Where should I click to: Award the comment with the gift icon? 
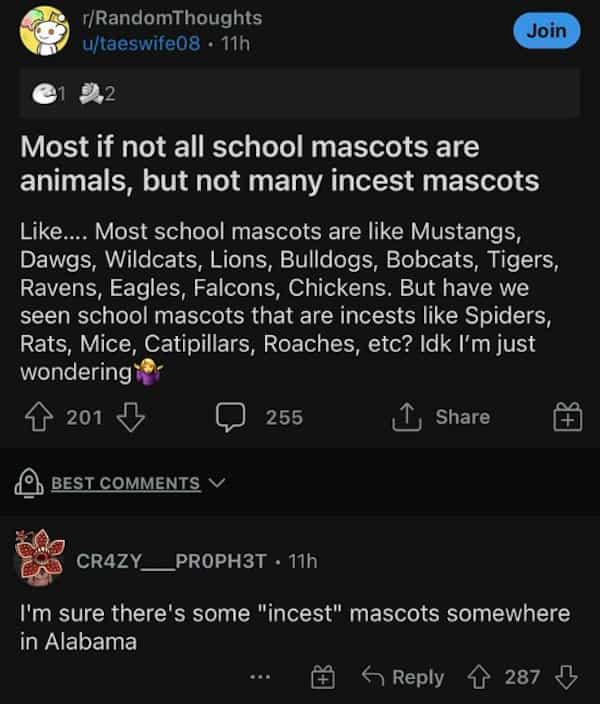tap(324, 677)
